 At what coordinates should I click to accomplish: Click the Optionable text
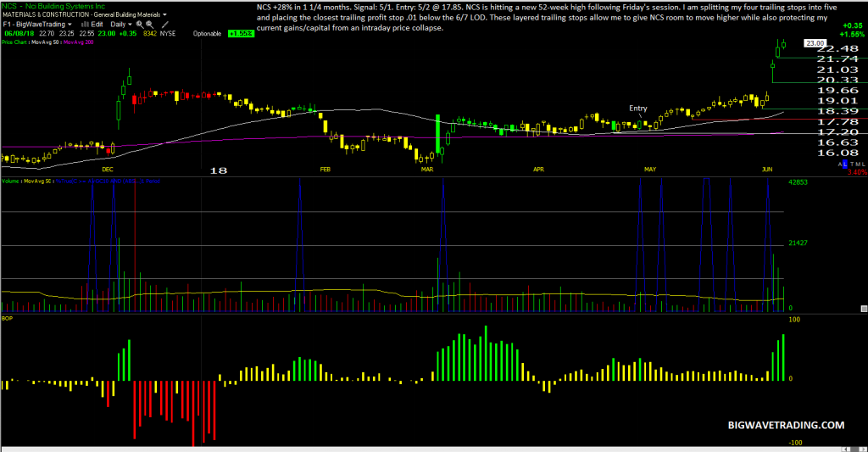(207, 34)
